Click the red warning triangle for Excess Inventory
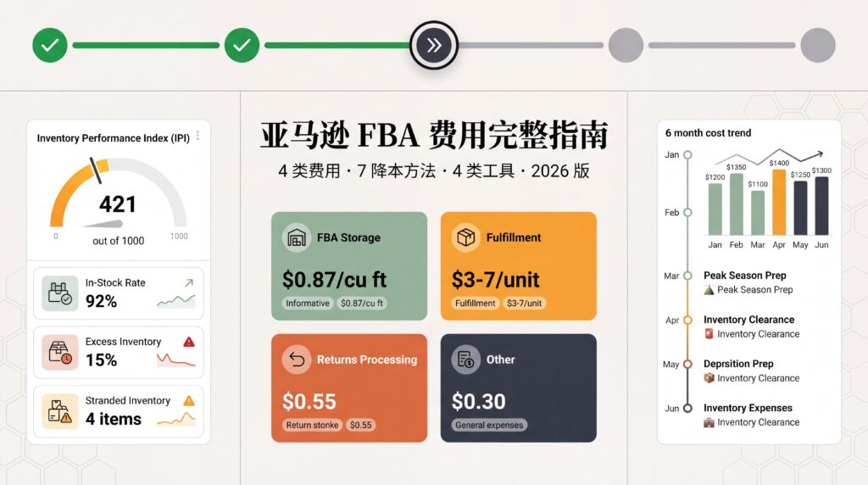 (x=189, y=342)
